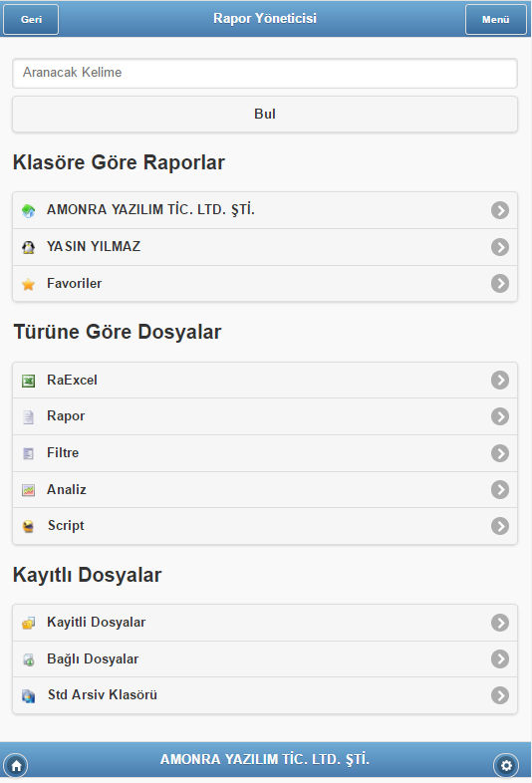The image size is (532, 783).
Task: Expand the Kayitli Dosyalar row chevron
Action: coord(500,623)
